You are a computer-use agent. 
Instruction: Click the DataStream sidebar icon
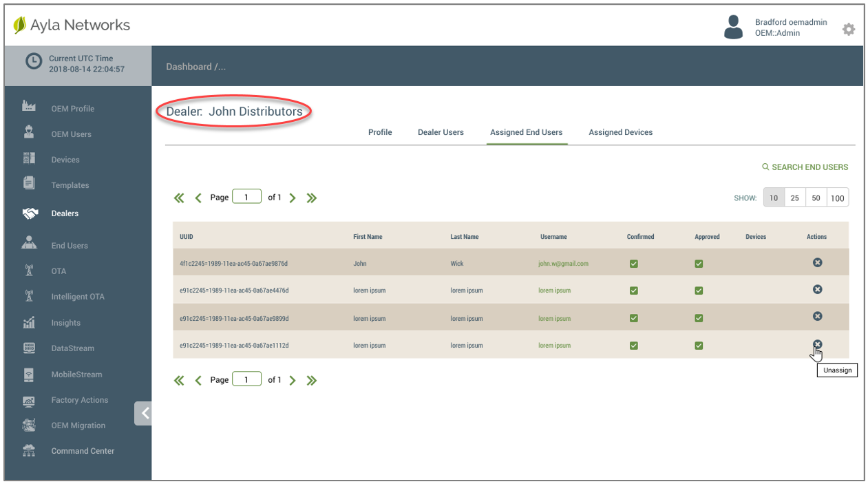tap(29, 348)
